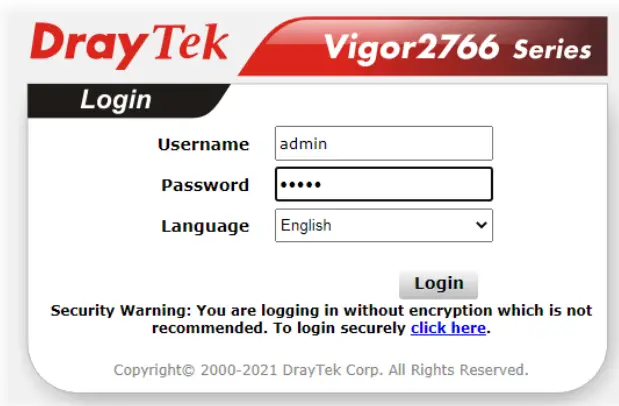Click the 'recommended. To login securely' text

pyautogui.click(x=279, y=328)
